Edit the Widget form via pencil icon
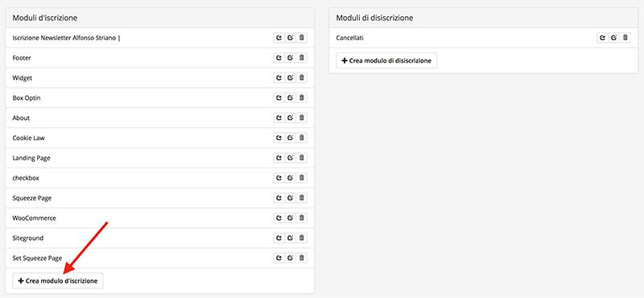This screenshot has height=298, width=644. (x=291, y=77)
